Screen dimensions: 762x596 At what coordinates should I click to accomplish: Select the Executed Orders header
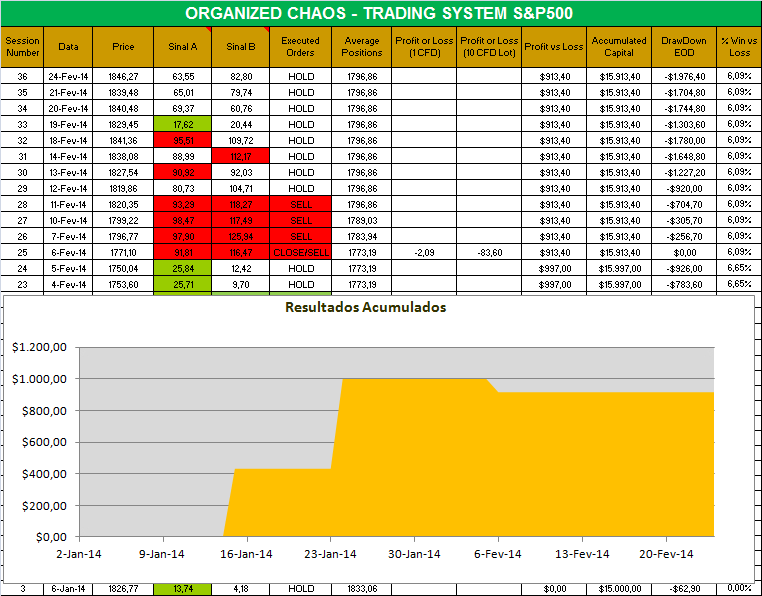300,47
